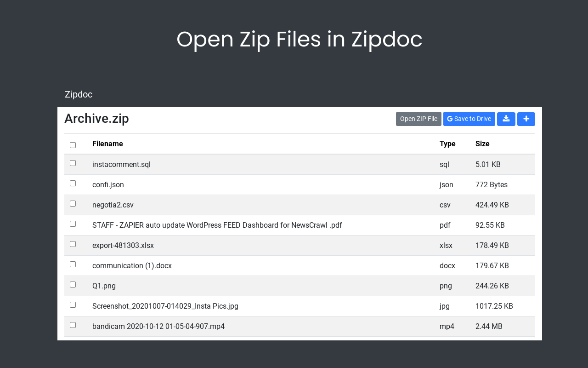The image size is (588, 368).
Task: Click the 772 Bytes size cell
Action: pyautogui.click(x=492, y=184)
